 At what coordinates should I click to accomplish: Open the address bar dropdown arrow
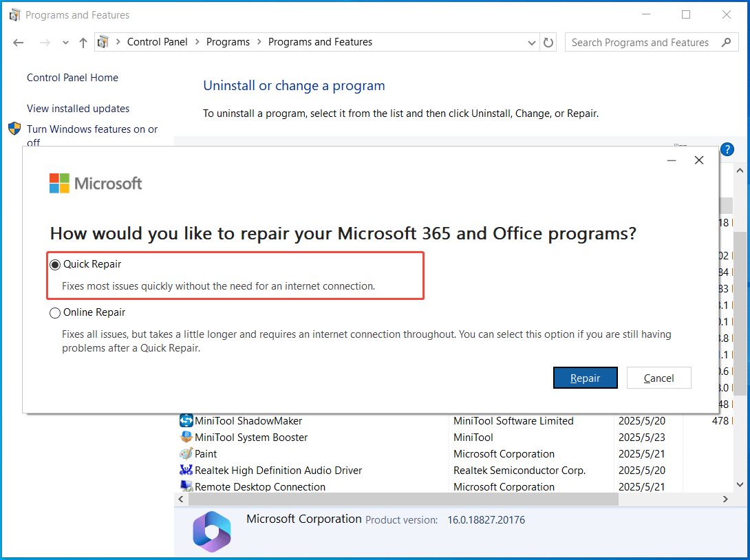point(531,42)
